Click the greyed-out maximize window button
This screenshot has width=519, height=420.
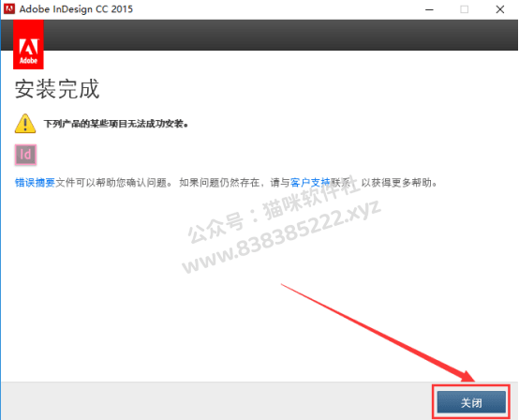[465, 9]
